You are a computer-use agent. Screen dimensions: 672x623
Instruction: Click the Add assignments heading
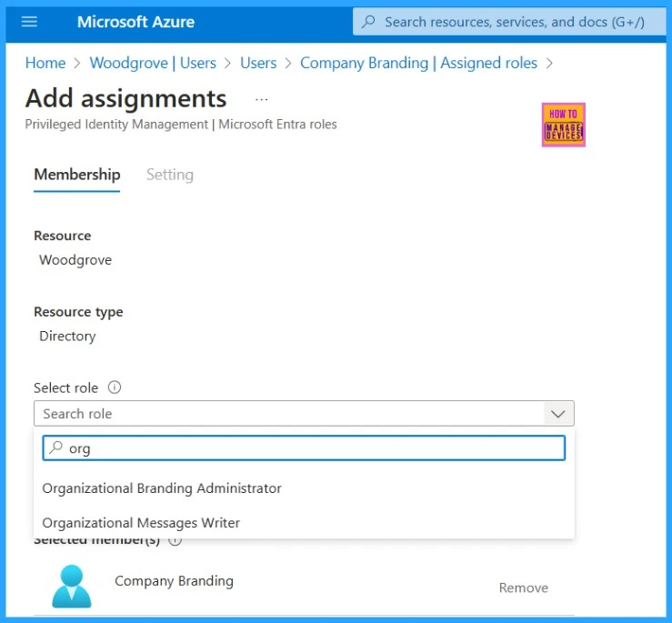[126, 98]
